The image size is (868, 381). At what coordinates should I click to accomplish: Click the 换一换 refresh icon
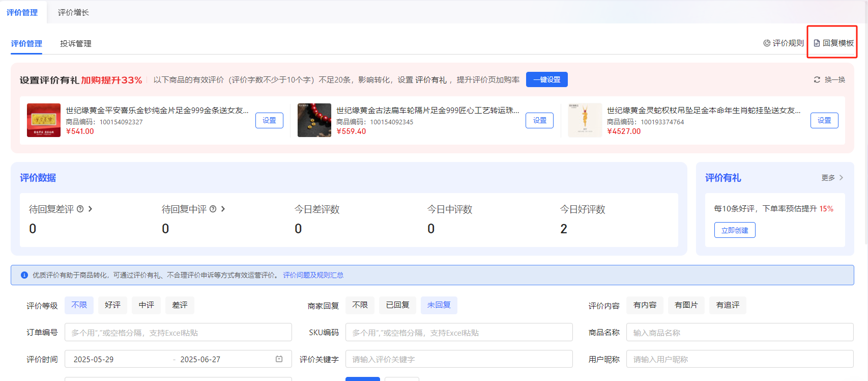[x=817, y=79]
